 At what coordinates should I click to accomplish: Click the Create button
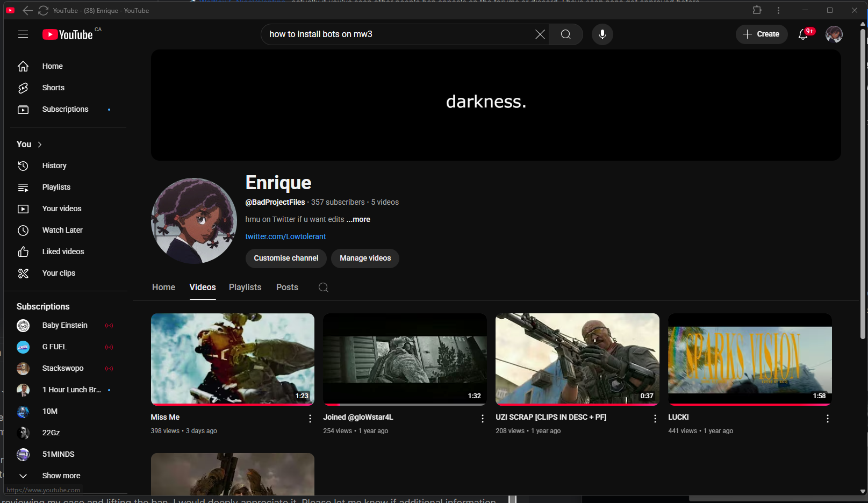[x=761, y=34]
